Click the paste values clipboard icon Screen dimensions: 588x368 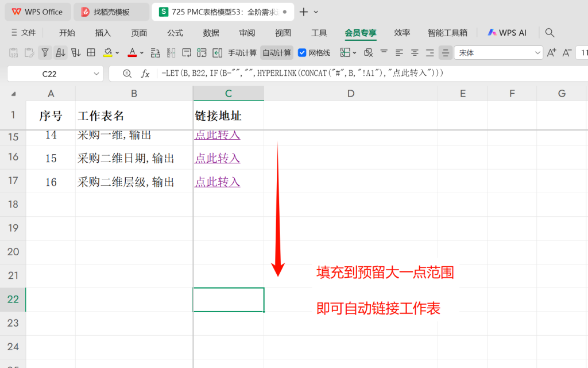(14, 52)
